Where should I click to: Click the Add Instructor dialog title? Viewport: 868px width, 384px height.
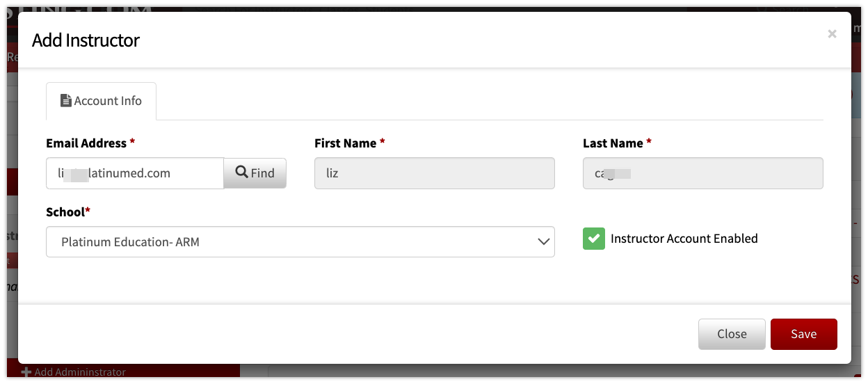click(86, 40)
